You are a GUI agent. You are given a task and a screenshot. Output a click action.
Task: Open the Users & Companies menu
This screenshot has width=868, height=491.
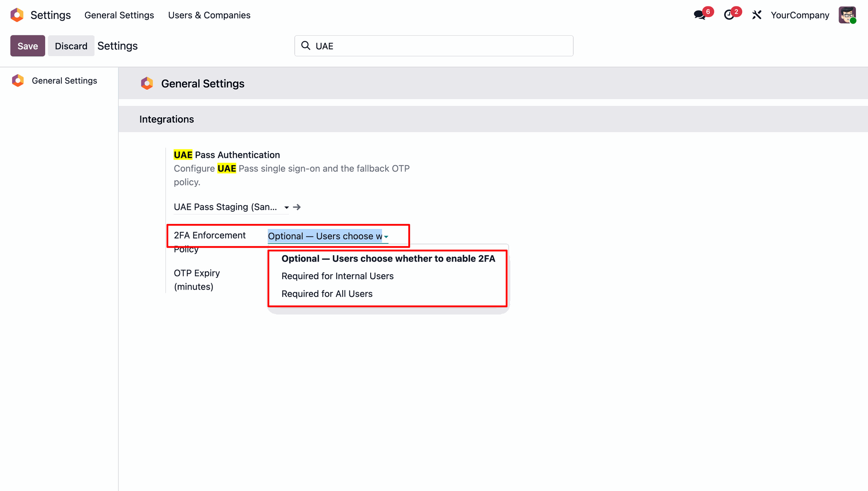coord(209,15)
